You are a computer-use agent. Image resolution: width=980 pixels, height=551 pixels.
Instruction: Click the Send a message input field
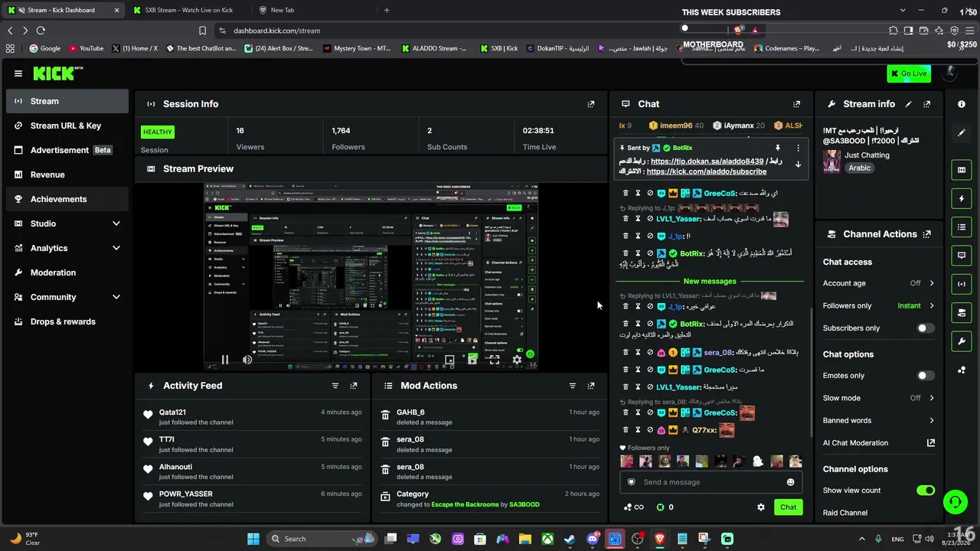[x=711, y=482]
